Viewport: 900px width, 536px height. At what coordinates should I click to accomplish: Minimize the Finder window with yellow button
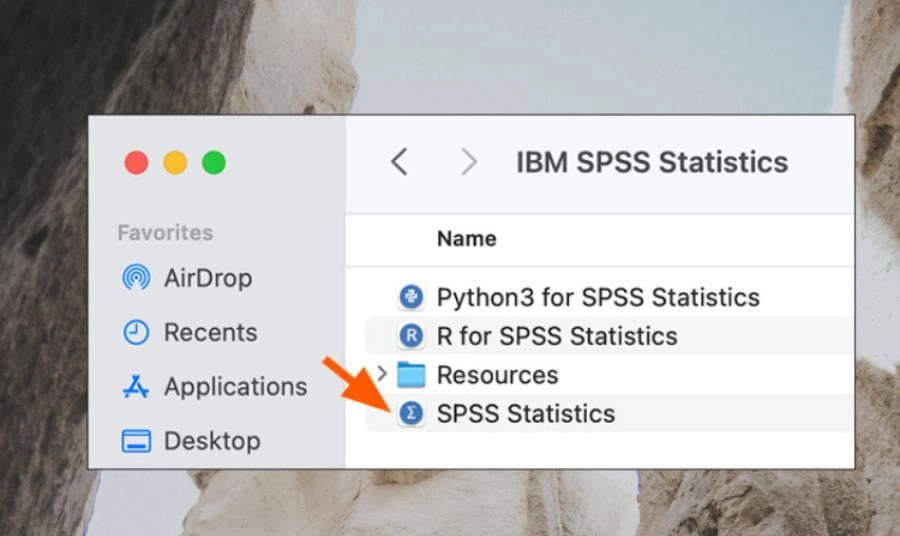[175, 162]
